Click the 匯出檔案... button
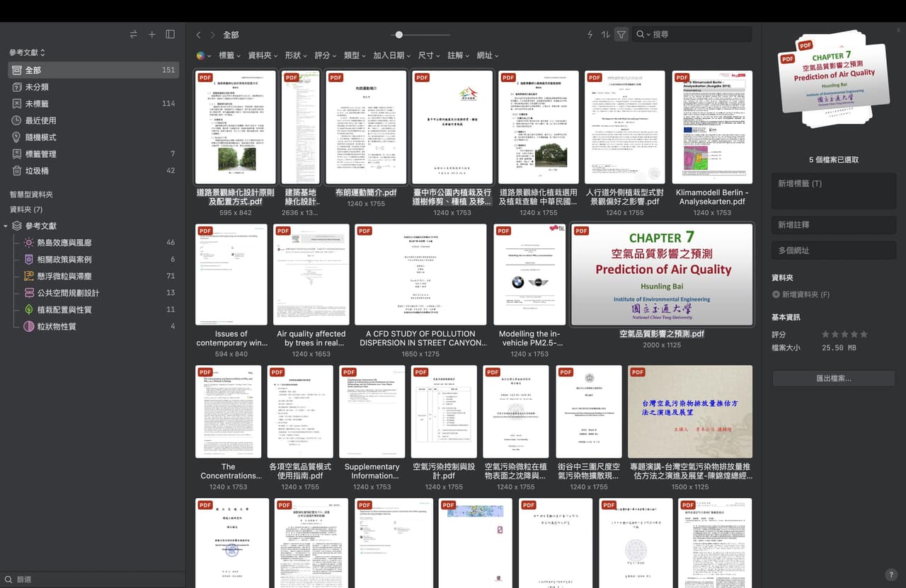The width and height of the screenshot is (906, 588). pos(834,379)
